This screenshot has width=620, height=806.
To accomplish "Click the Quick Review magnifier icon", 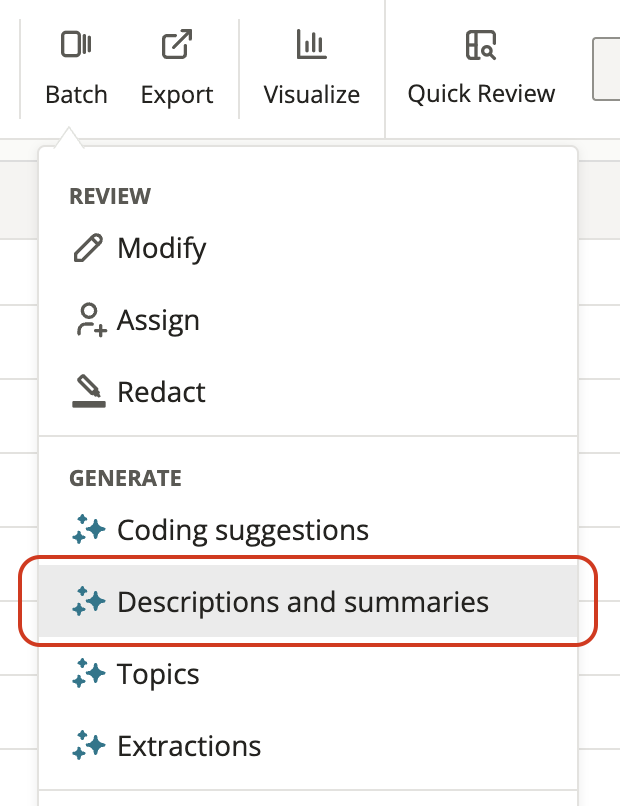I will point(481,45).
